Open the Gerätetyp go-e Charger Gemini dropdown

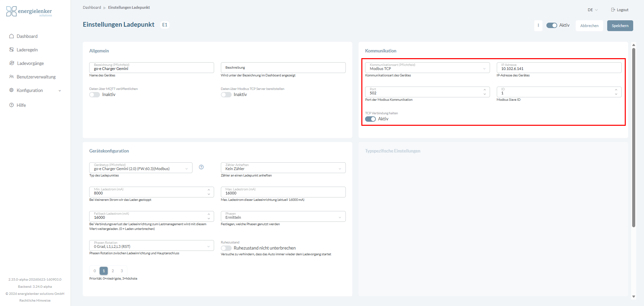pos(141,168)
